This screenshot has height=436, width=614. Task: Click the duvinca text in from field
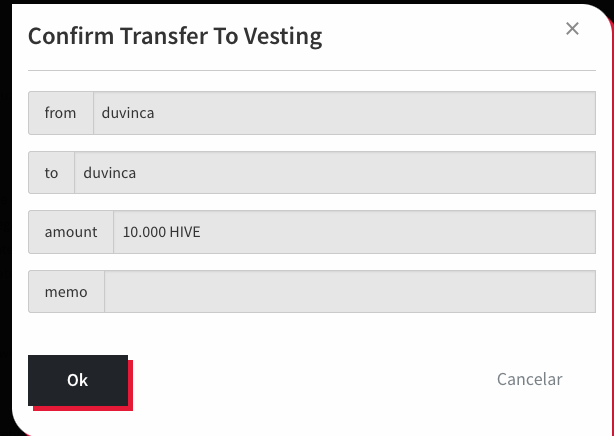128,113
